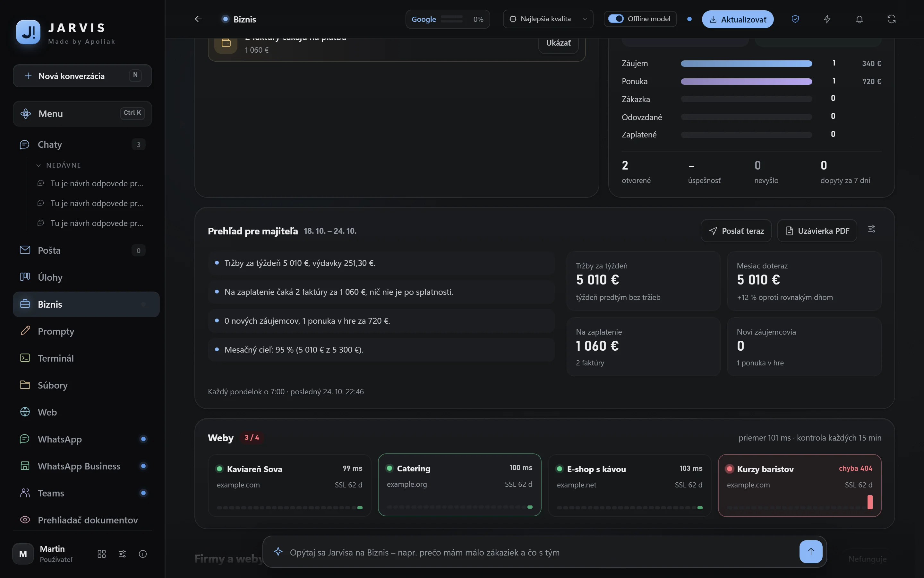Open the first recent chat entry

tap(92, 183)
